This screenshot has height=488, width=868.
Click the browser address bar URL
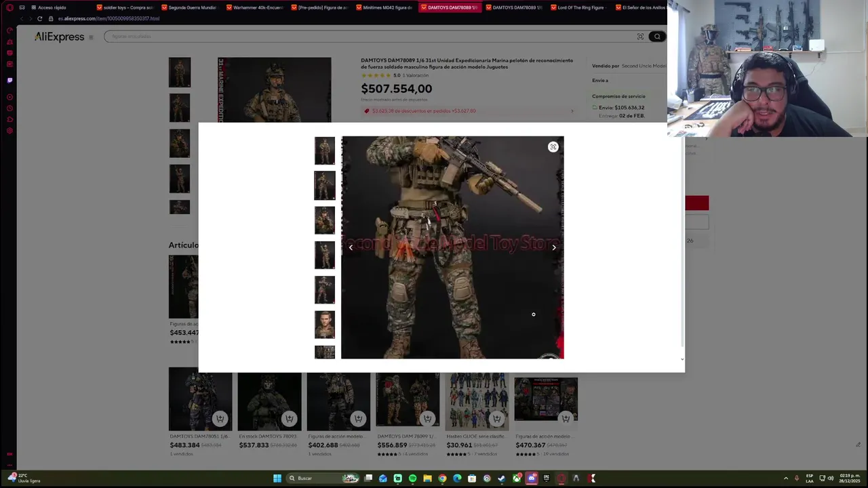click(108, 18)
